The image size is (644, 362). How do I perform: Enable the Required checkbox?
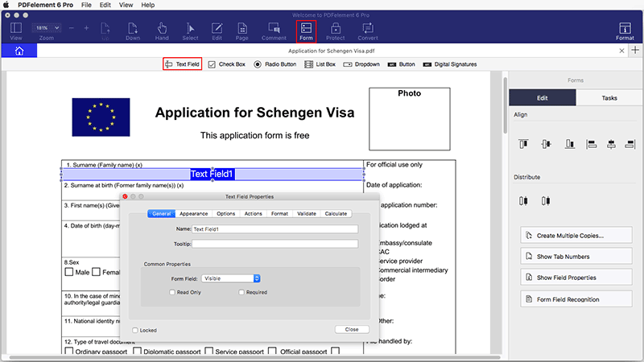click(x=242, y=292)
